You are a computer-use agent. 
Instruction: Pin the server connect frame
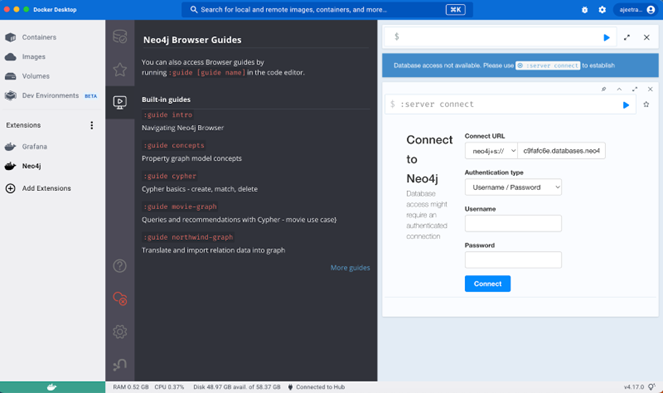click(603, 89)
